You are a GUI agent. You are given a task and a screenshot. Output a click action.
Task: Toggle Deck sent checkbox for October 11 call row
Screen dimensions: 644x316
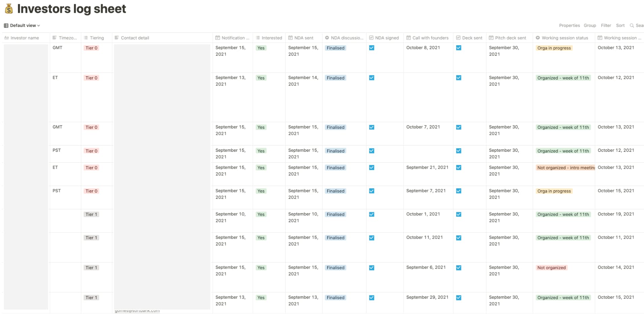point(459,238)
